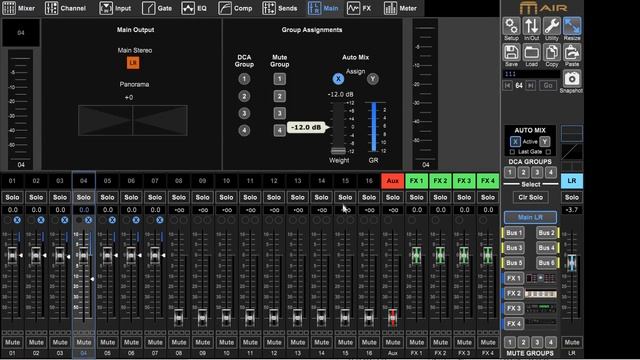
Task: Select Bus 4 sends layer
Action: pyautogui.click(x=547, y=248)
